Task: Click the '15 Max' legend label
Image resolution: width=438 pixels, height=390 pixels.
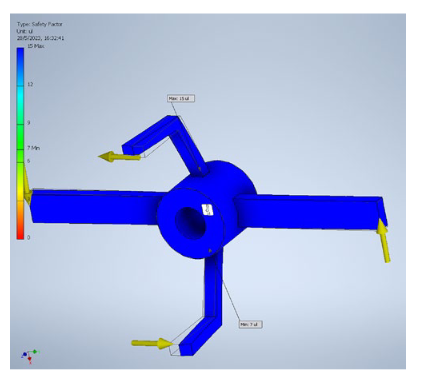Action: [36, 46]
